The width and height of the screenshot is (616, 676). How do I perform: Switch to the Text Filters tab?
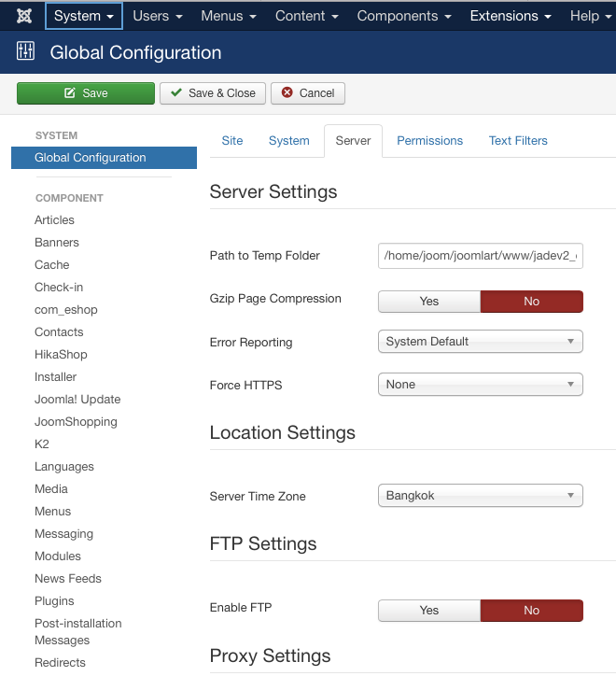point(518,141)
